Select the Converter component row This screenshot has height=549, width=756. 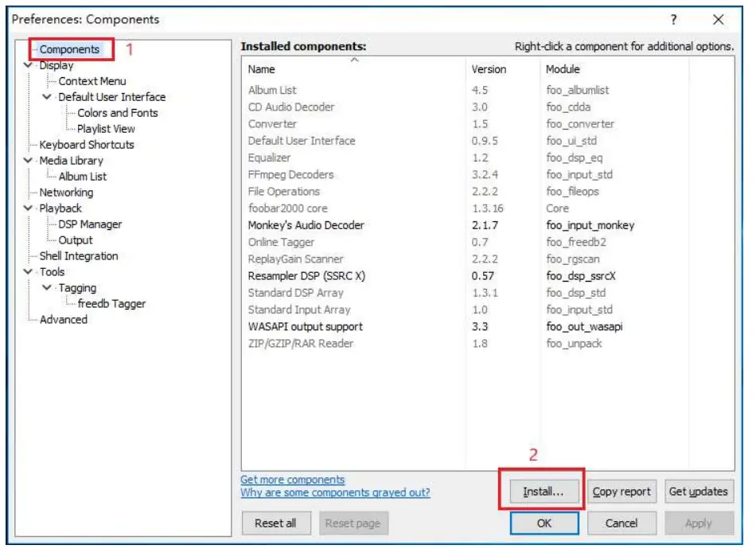pos(488,124)
